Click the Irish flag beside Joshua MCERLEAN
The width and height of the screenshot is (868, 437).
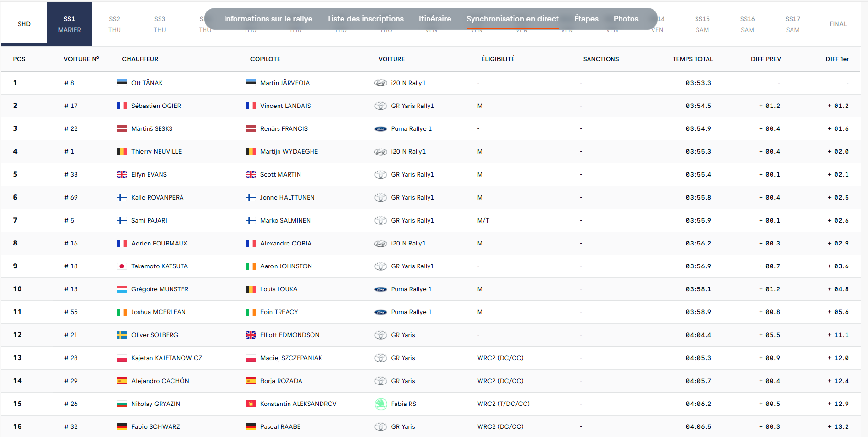click(x=122, y=312)
